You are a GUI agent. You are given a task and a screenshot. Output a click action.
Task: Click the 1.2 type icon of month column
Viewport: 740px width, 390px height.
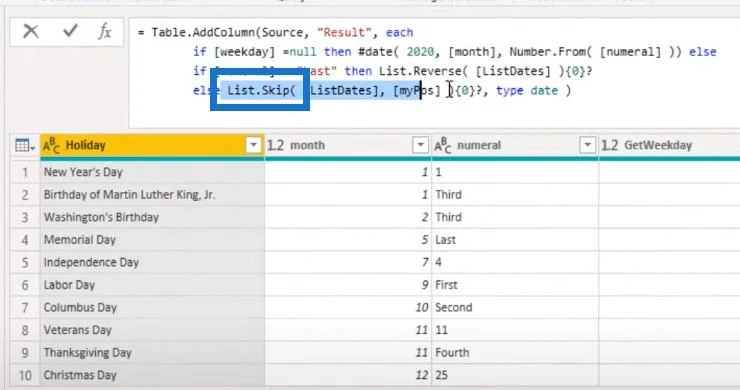point(275,145)
